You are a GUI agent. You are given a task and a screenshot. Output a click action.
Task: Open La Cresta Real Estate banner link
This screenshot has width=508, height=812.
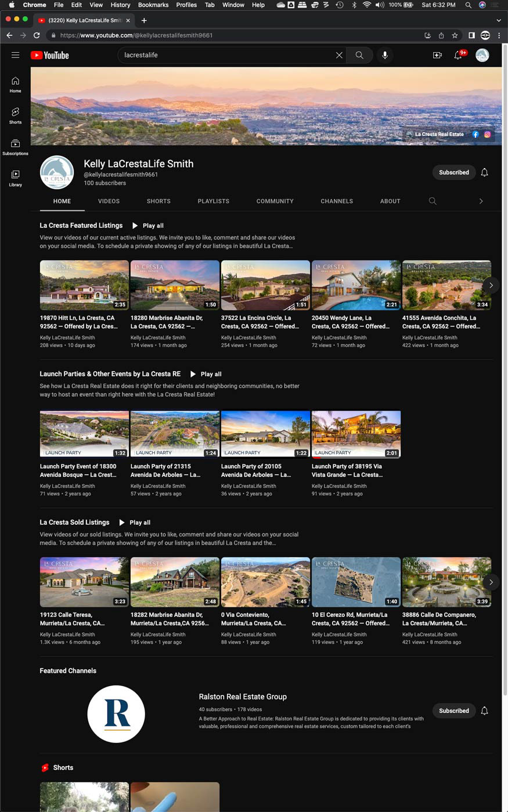click(435, 134)
